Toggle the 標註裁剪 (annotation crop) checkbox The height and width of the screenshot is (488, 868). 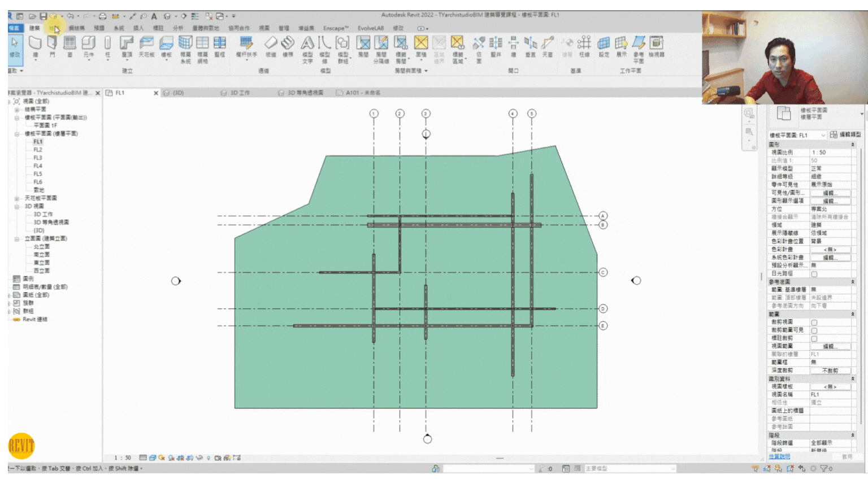(814, 338)
